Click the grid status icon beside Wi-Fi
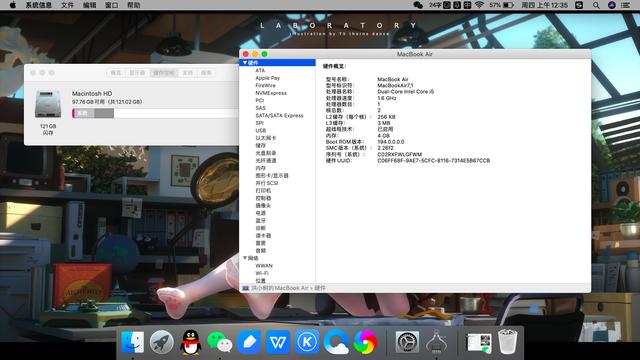The width and height of the screenshot is (640, 360). click(x=467, y=5)
